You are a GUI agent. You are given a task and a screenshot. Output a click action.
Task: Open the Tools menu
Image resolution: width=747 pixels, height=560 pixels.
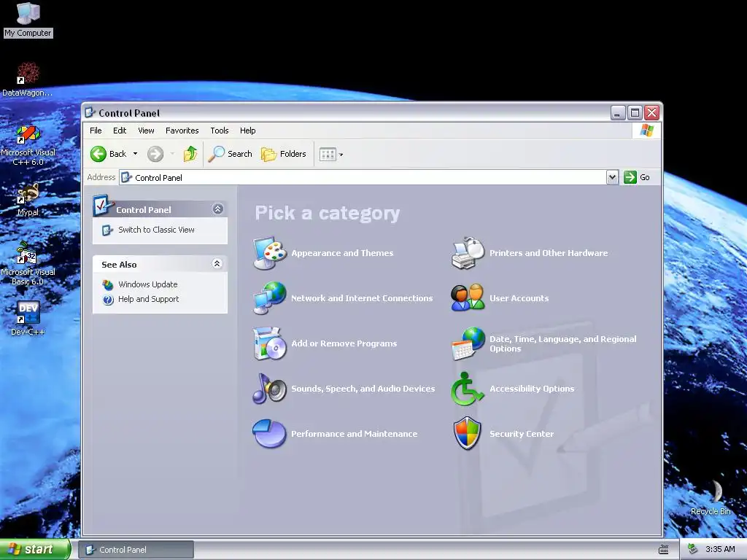pos(219,131)
